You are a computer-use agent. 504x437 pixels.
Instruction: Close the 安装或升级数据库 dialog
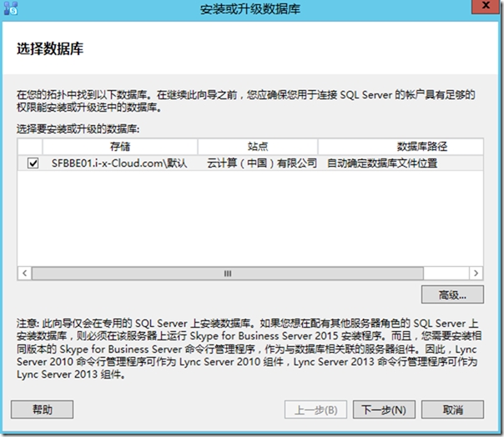pyautogui.click(x=486, y=7)
